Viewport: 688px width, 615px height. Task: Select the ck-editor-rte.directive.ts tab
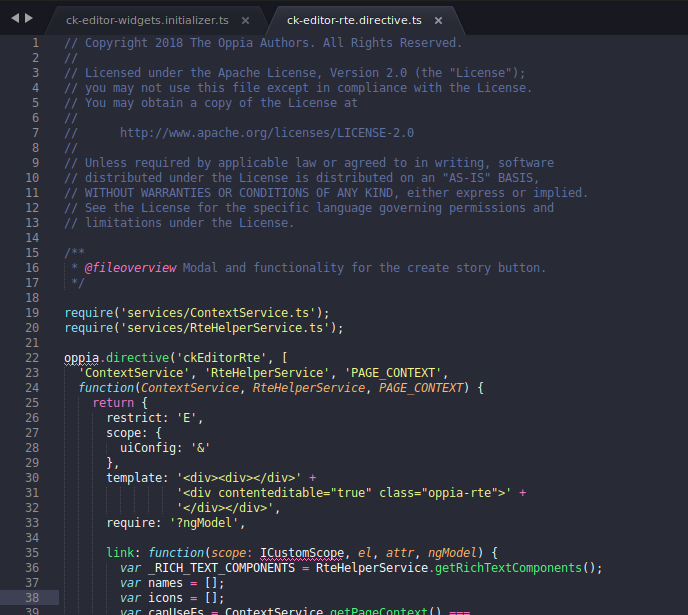[x=354, y=20]
